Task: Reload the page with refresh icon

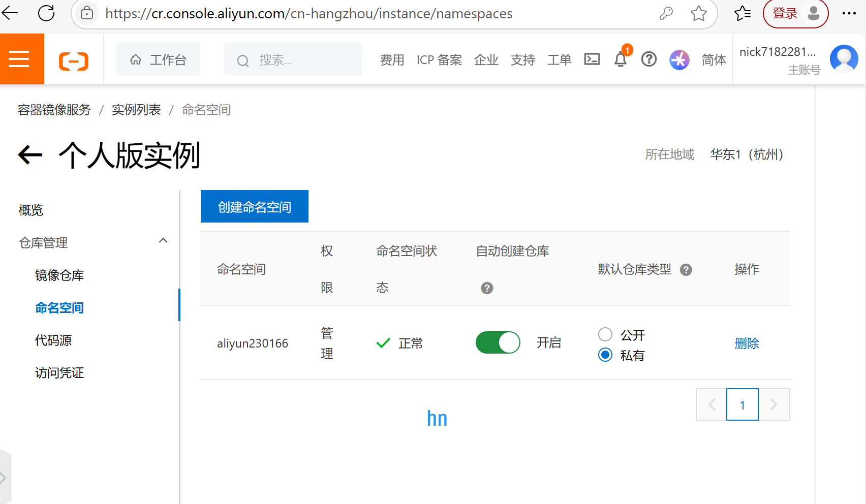Action: [46, 13]
